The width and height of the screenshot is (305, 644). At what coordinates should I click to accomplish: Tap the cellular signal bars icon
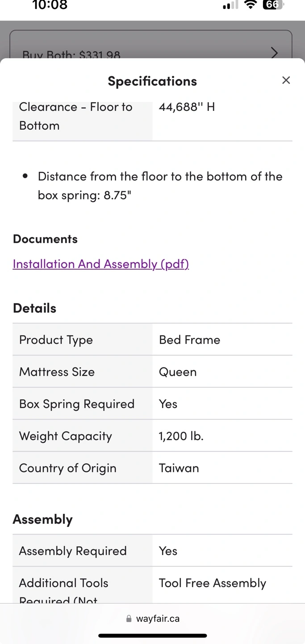(x=230, y=6)
